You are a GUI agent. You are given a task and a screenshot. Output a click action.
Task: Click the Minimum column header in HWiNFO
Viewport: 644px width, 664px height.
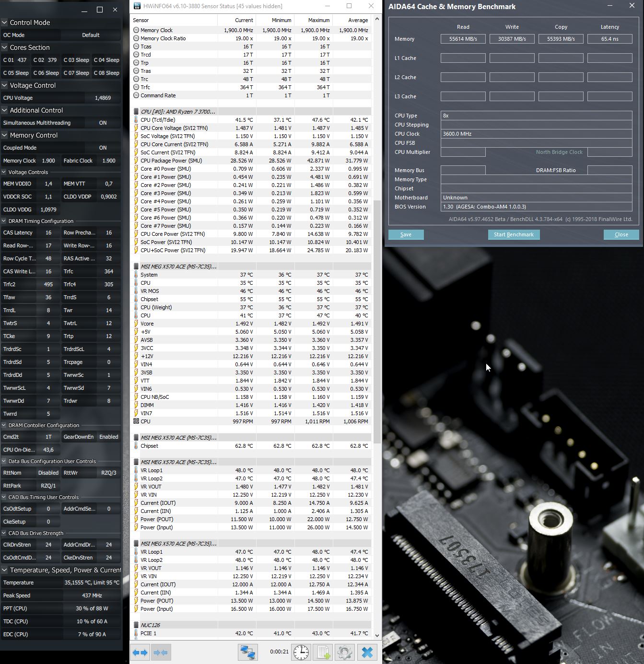275,20
